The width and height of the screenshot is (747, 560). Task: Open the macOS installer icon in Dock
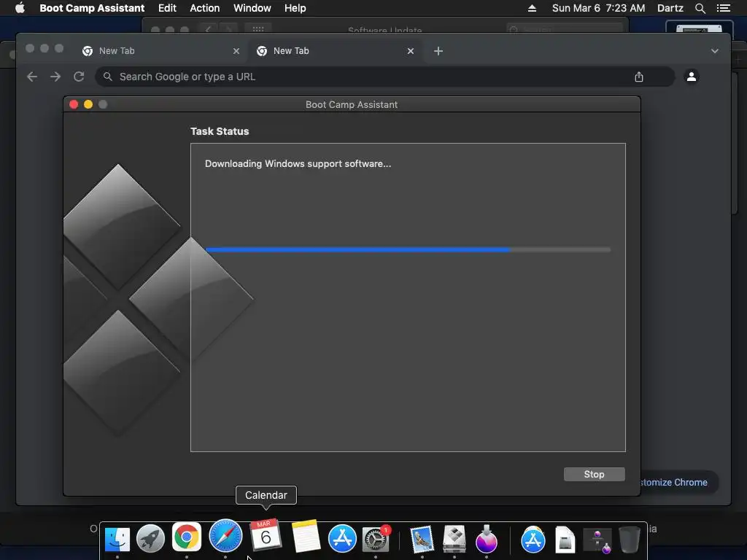[487, 539]
